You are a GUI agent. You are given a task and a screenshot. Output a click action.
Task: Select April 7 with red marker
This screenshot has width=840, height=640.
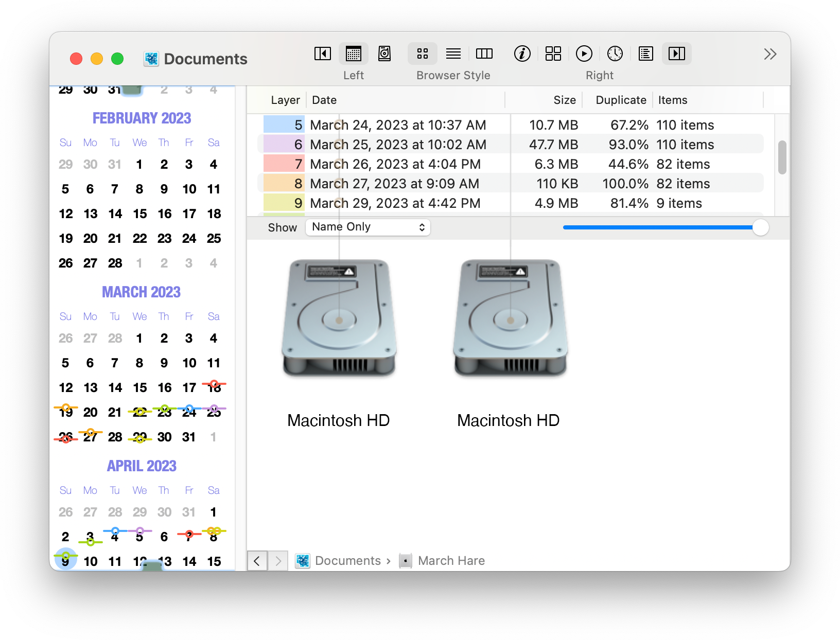189,536
